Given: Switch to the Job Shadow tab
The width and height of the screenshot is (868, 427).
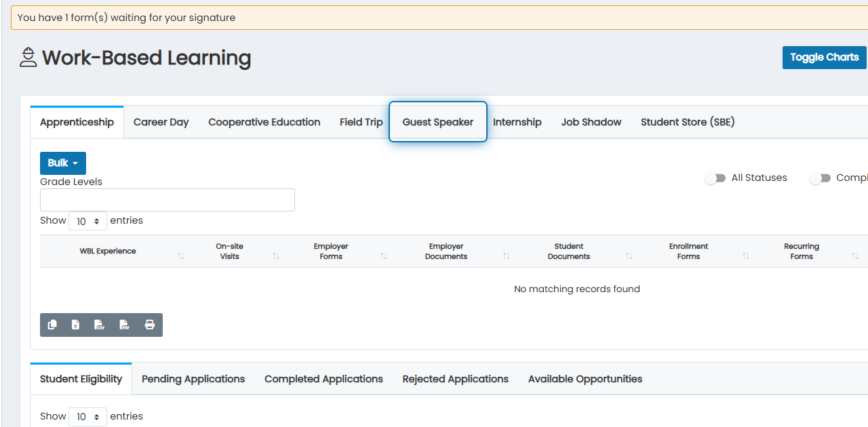Looking at the screenshot, I should (x=591, y=122).
